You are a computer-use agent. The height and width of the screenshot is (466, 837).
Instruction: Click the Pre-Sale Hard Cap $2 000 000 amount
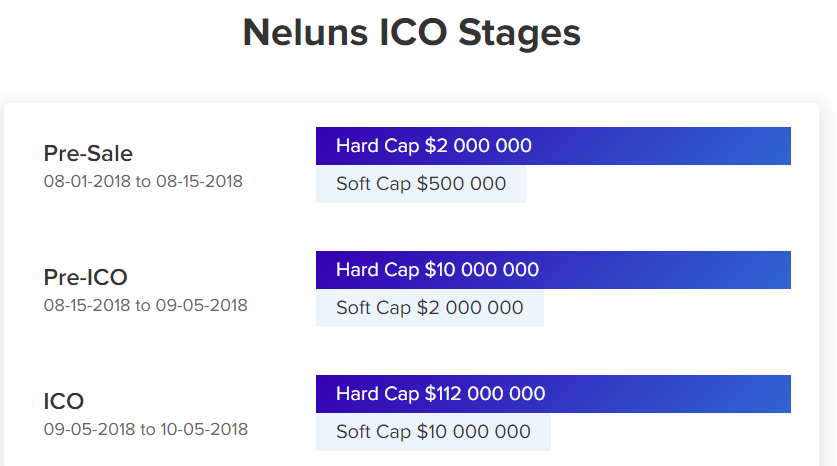click(x=478, y=146)
